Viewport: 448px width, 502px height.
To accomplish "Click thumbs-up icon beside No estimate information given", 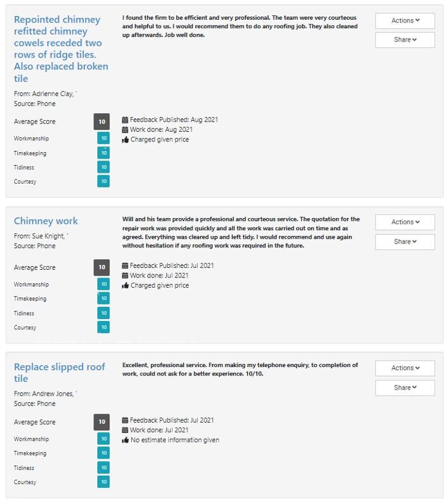I will tap(125, 440).
